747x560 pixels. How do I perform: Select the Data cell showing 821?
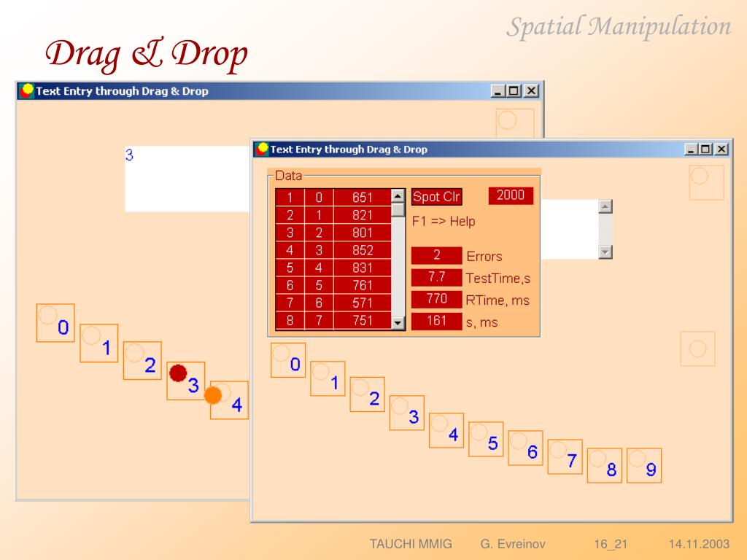coord(363,215)
